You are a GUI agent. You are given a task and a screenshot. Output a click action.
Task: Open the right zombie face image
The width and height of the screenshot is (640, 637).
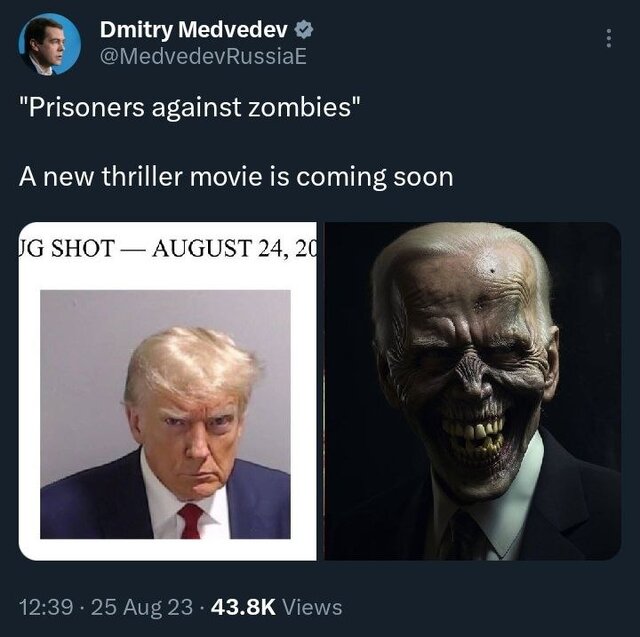(x=473, y=391)
